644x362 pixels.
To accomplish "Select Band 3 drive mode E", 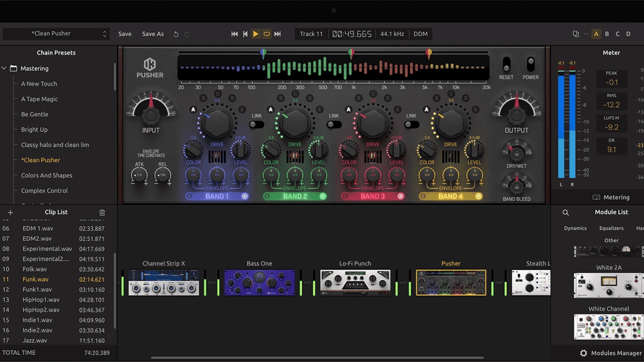I will point(397,110).
